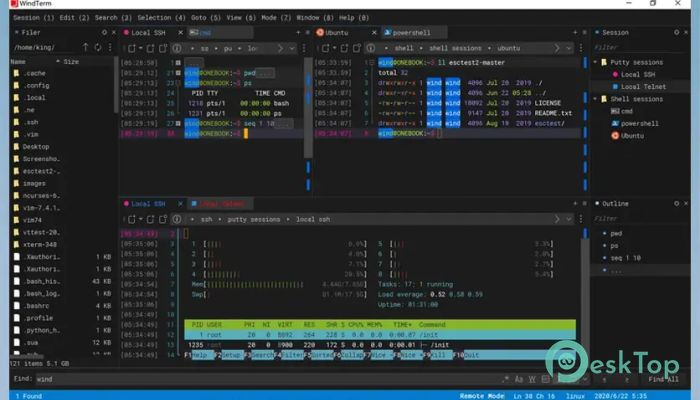Viewport: 700px width, 400px height.
Task: Toggle fold marker beside pwd command line
Action: tap(178, 73)
